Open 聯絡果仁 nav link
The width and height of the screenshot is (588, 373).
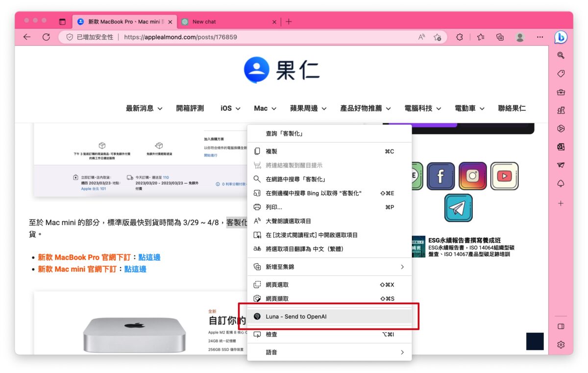pyautogui.click(x=512, y=108)
